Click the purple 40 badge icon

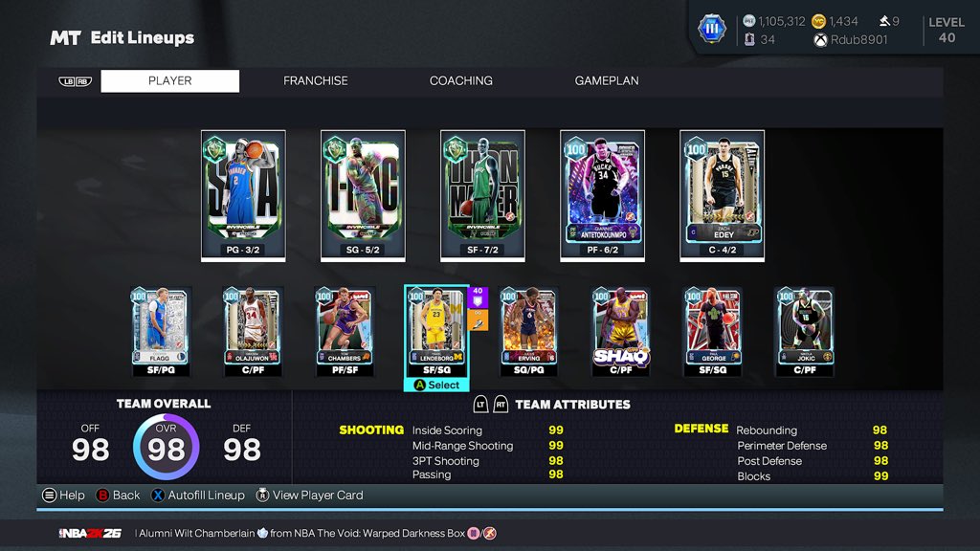tap(478, 297)
